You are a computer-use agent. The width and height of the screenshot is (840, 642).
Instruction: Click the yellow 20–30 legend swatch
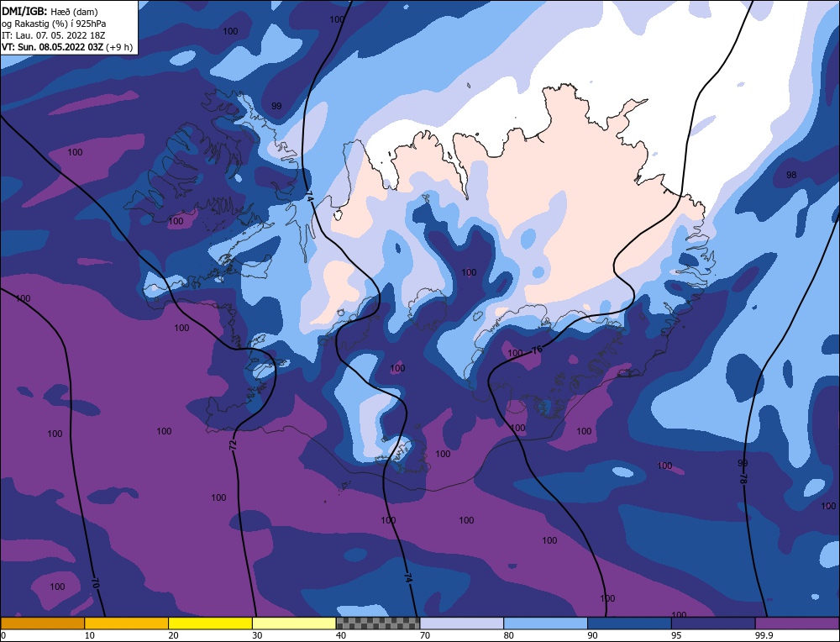coord(210,624)
